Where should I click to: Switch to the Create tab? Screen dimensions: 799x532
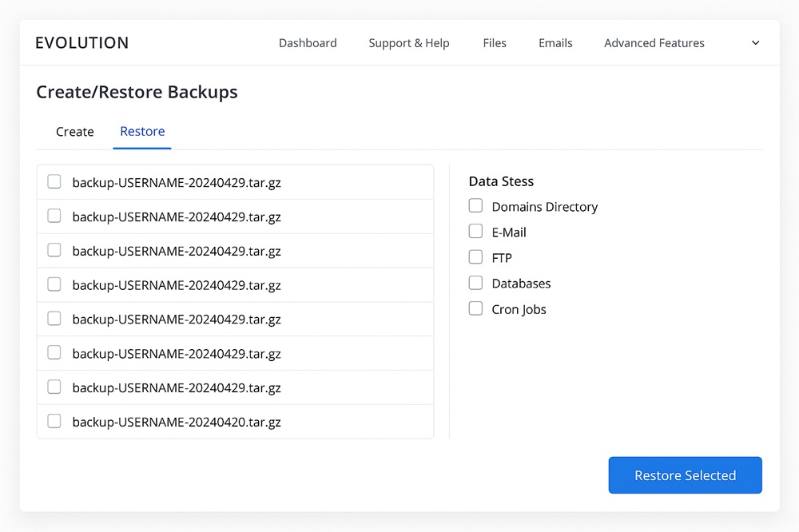pyautogui.click(x=75, y=132)
